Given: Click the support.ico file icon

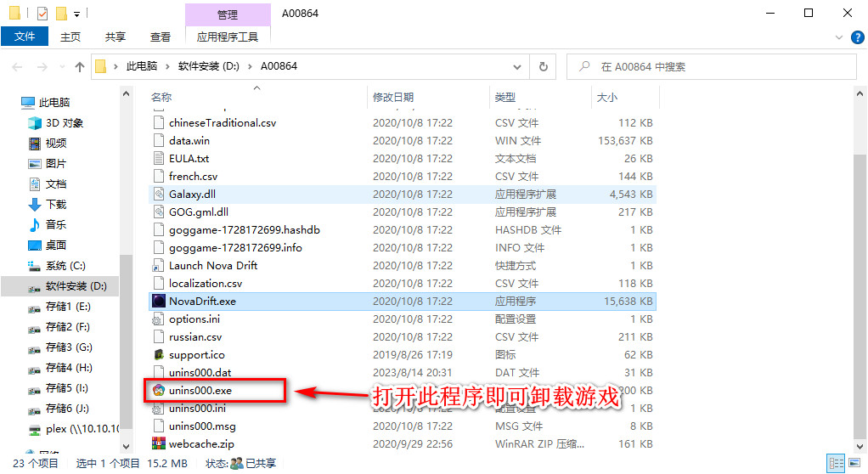Looking at the screenshot, I should [159, 354].
